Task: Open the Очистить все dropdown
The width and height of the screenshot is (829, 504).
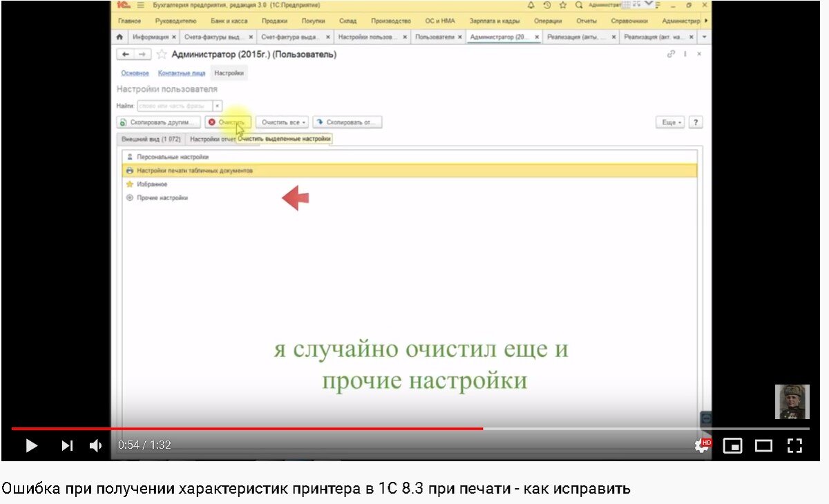Action: pos(283,122)
